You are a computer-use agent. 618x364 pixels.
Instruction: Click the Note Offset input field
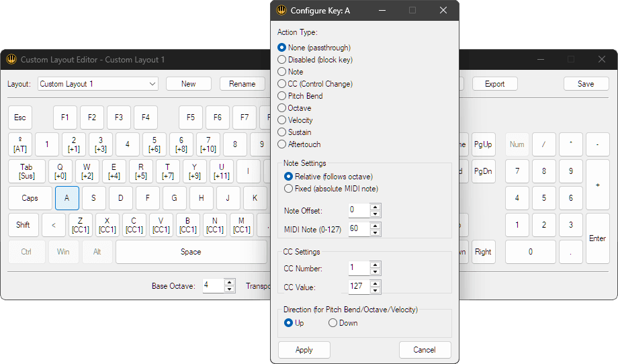pos(359,210)
